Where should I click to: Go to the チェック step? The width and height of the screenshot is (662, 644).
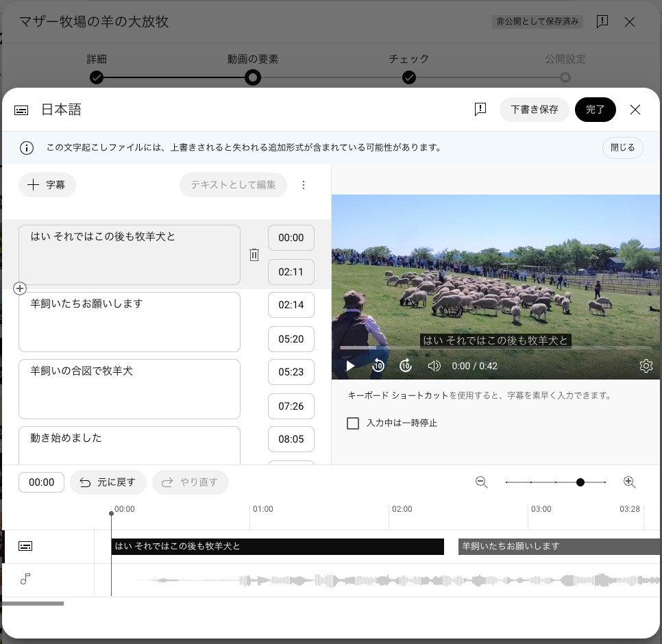click(409, 77)
